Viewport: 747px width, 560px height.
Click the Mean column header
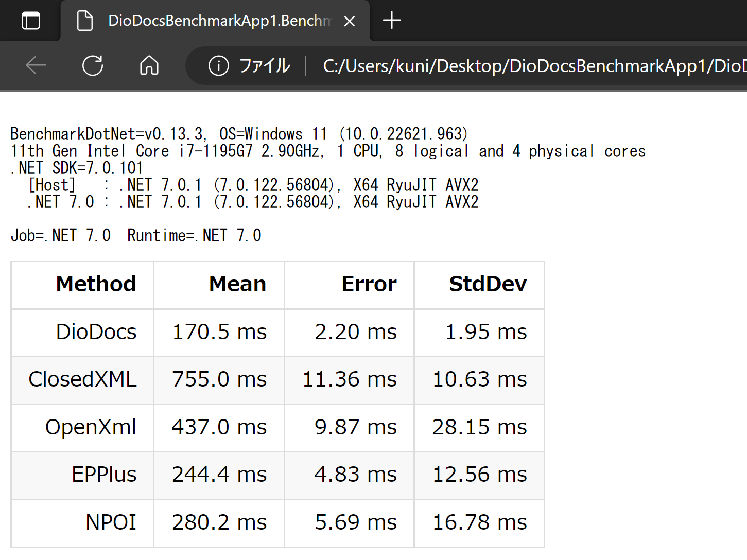237,284
